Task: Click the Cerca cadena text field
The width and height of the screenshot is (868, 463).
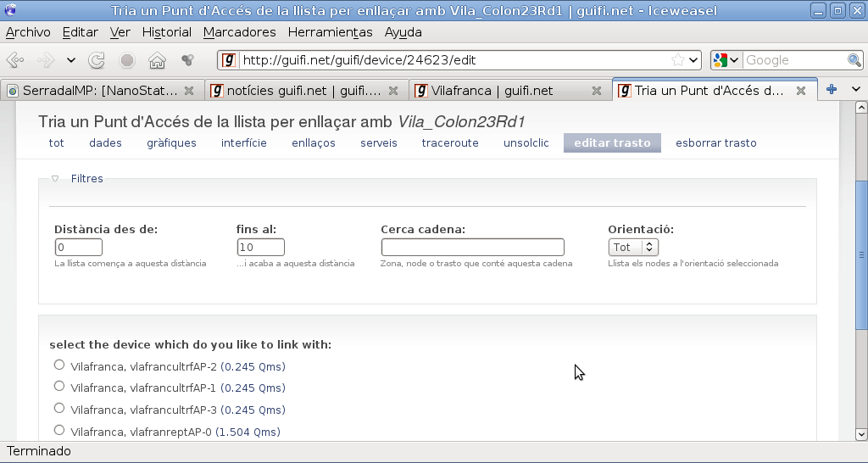Action: point(472,248)
